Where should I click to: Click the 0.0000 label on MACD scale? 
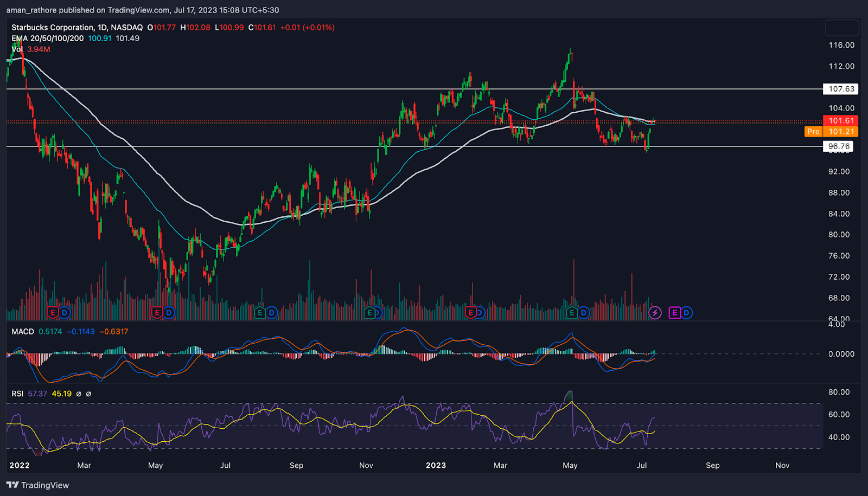pyautogui.click(x=841, y=354)
